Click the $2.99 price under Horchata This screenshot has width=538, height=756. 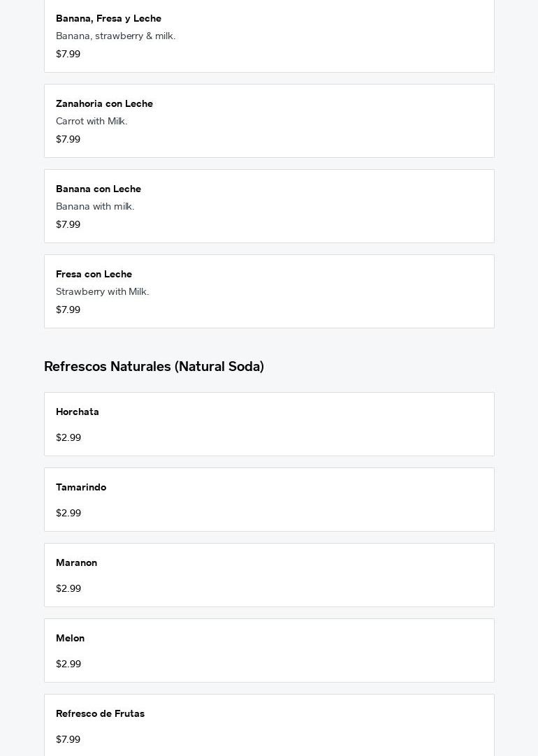click(x=68, y=438)
